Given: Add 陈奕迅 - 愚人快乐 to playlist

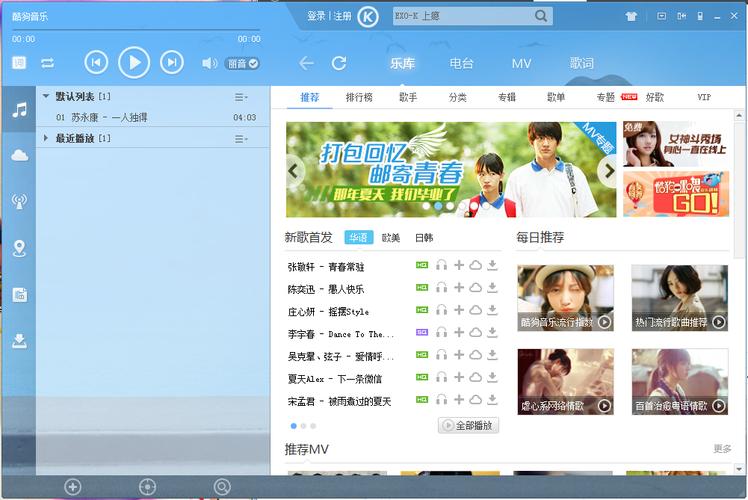Looking at the screenshot, I should [x=458, y=288].
